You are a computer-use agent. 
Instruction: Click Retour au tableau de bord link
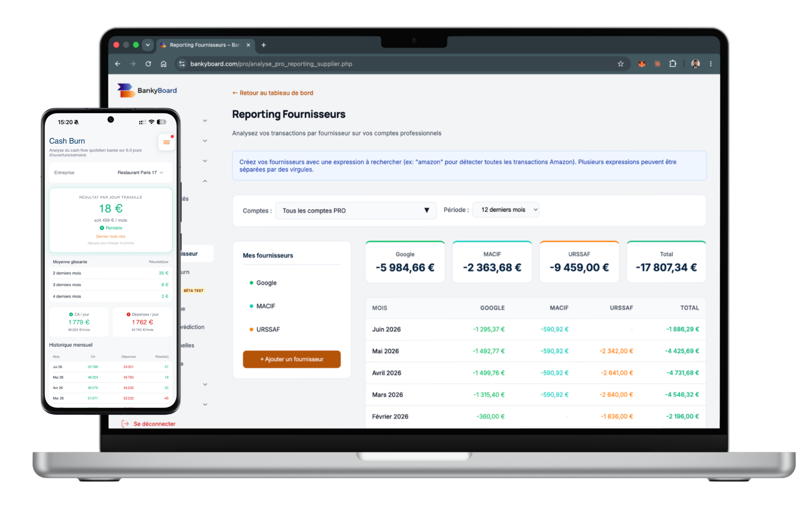[273, 93]
